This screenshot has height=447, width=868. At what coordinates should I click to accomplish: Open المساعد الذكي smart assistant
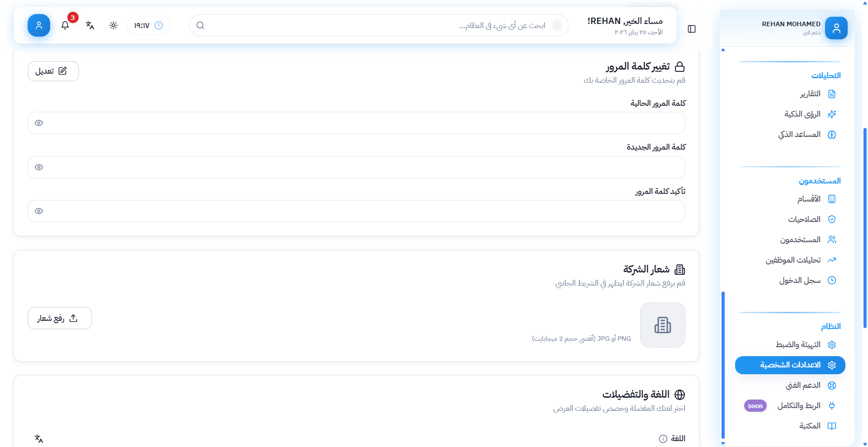799,135
